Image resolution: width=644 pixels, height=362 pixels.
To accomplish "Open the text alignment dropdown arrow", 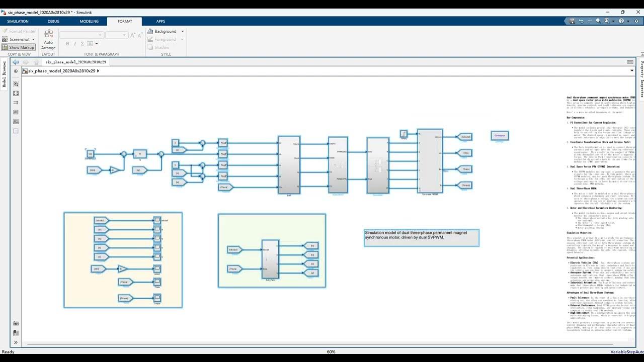I will point(97,44).
